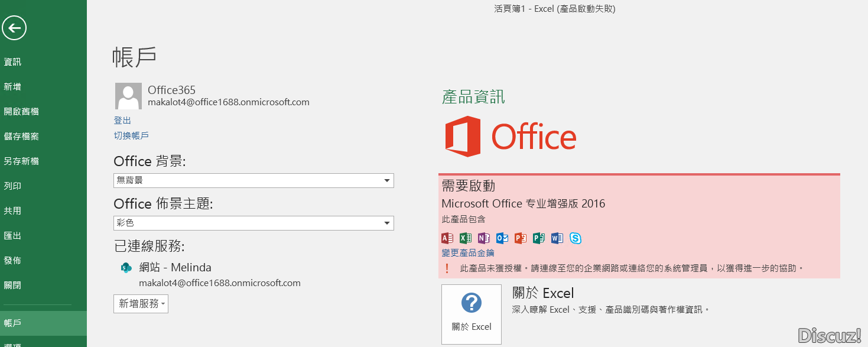Viewport: 868px width, 347px height.
Task: Open the 儲存檔案 menu item
Action: click(43, 136)
